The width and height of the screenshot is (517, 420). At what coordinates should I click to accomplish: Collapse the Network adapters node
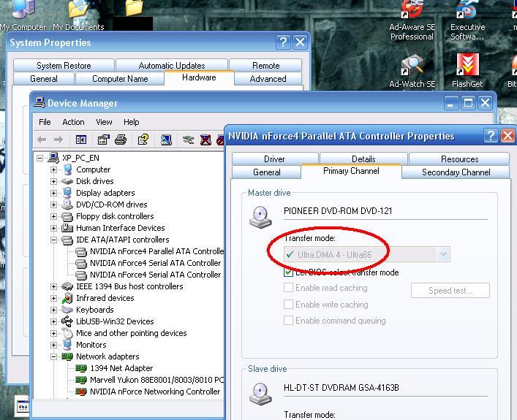pyautogui.click(x=53, y=356)
